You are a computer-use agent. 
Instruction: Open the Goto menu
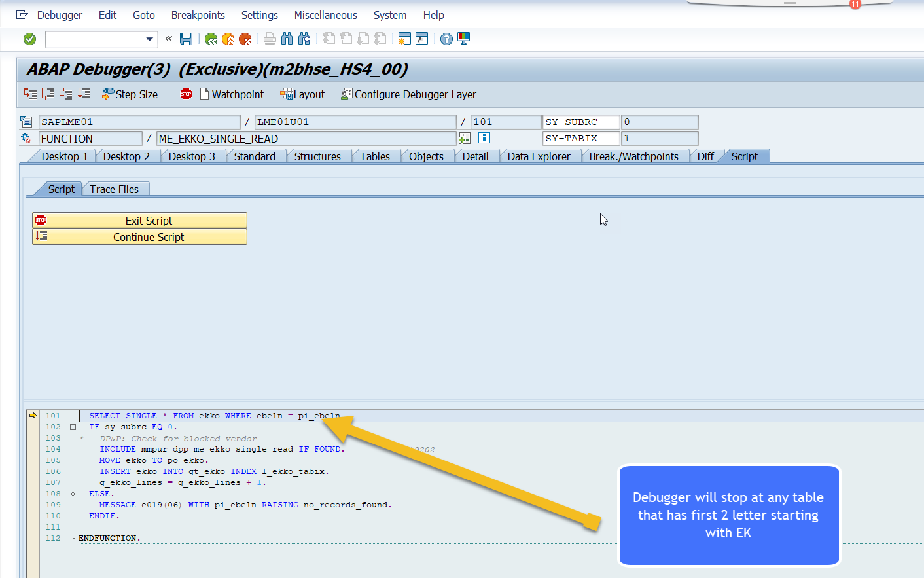tap(144, 15)
